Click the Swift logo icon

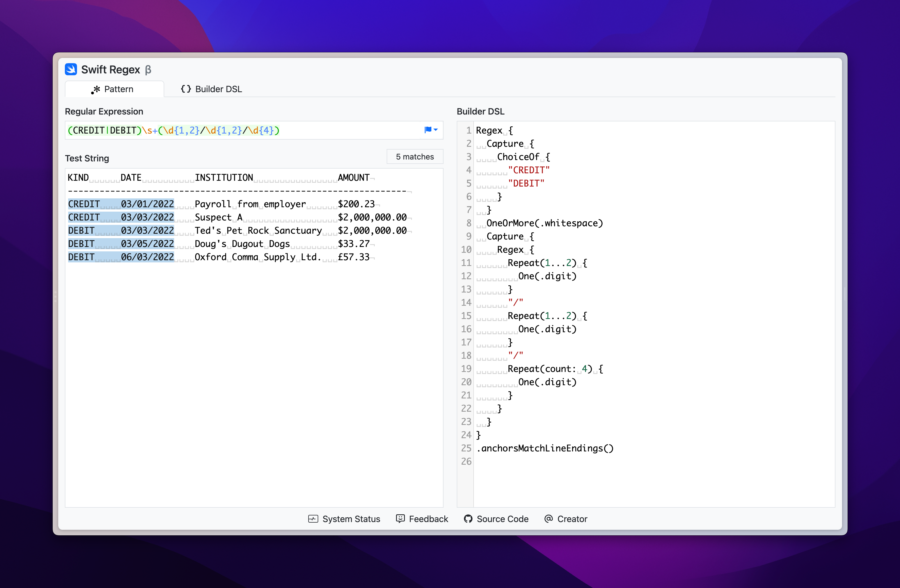(71, 69)
